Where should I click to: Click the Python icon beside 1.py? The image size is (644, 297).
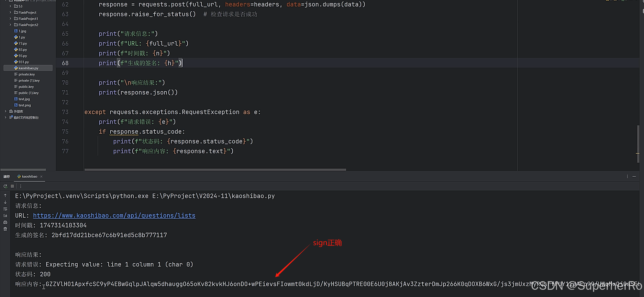pyautogui.click(x=16, y=37)
